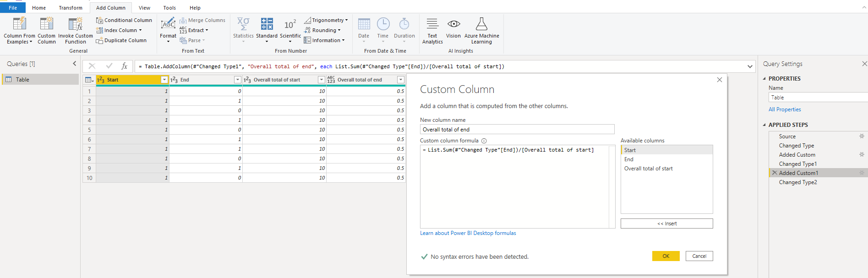This screenshot has height=278, width=868.
Task: Select End in Available columns
Action: tap(666, 159)
